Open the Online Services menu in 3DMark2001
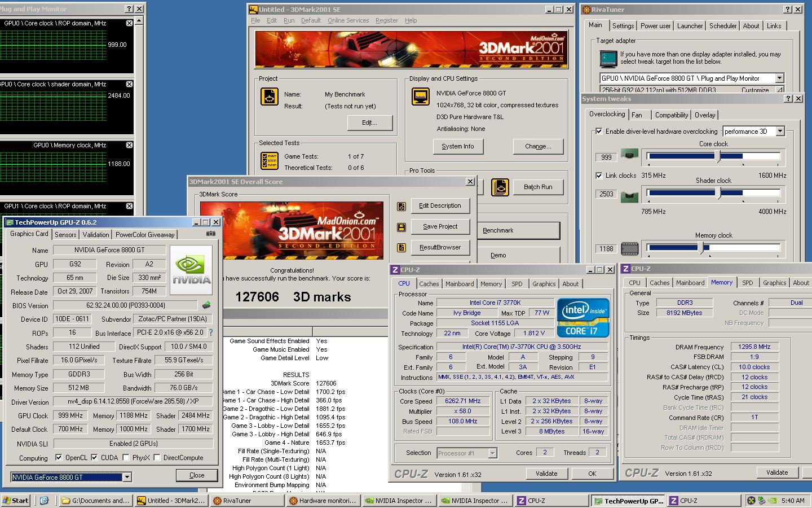The image size is (812, 508). [348, 20]
